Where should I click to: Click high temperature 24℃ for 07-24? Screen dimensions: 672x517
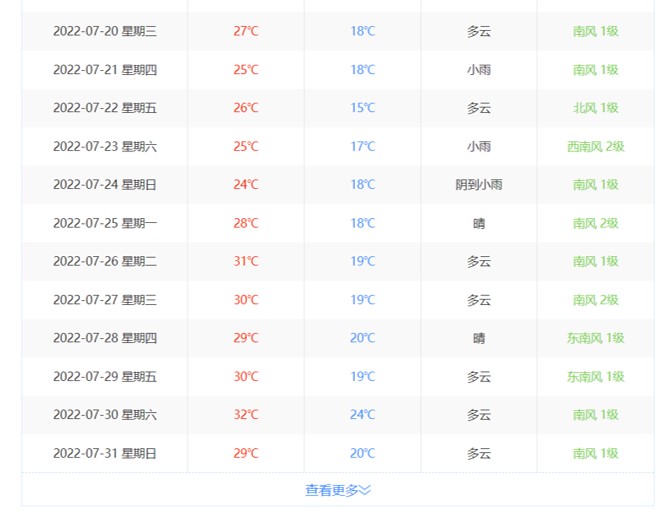[x=246, y=185]
